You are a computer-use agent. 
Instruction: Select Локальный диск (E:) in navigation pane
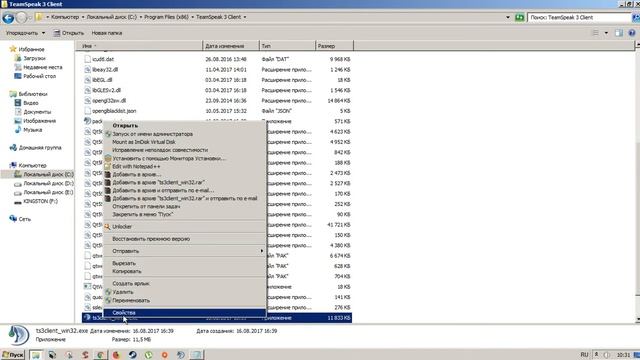tap(48, 192)
